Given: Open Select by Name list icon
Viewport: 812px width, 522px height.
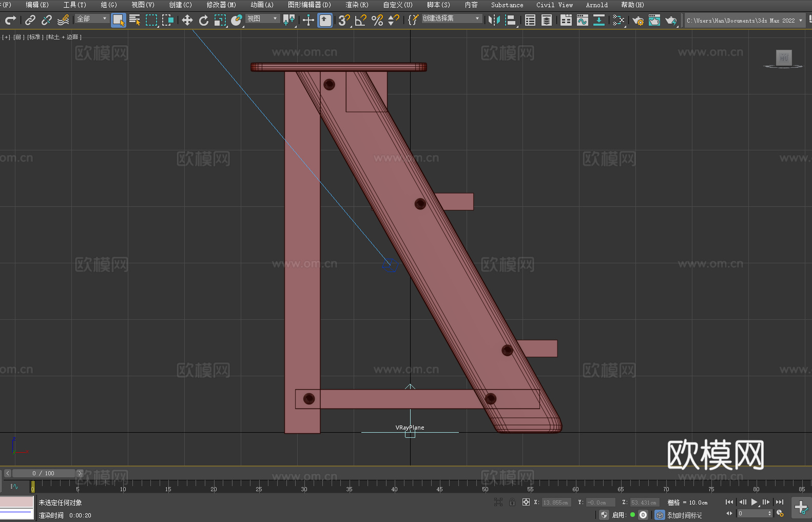Looking at the screenshot, I should 135,20.
